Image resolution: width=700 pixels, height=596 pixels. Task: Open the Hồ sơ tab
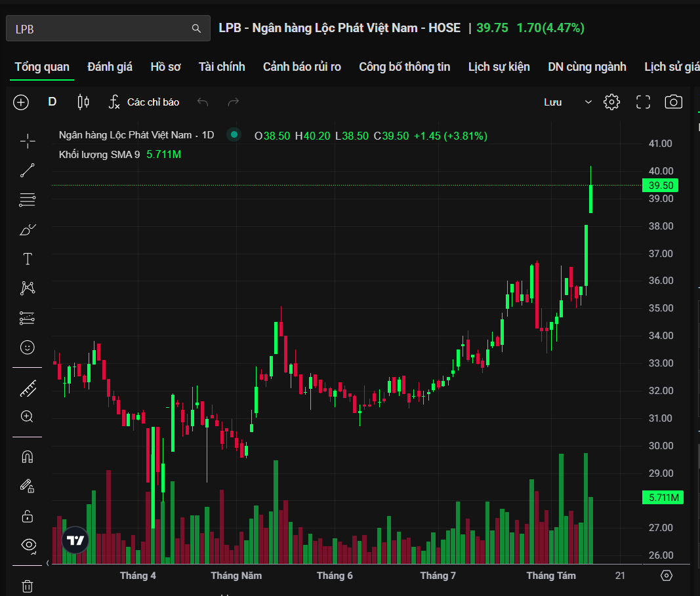(165, 67)
